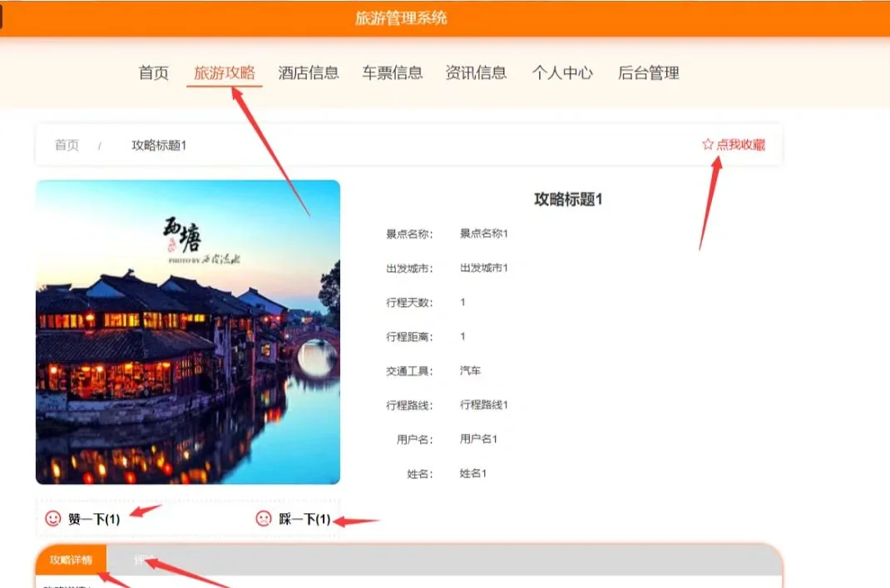Switch to the 评论 tab
The height and width of the screenshot is (588, 890).
[146, 560]
